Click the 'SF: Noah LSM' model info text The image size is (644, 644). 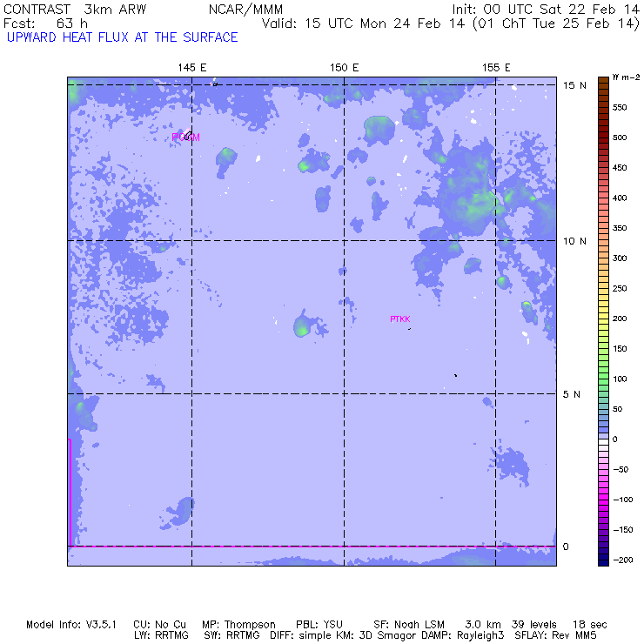409,625
